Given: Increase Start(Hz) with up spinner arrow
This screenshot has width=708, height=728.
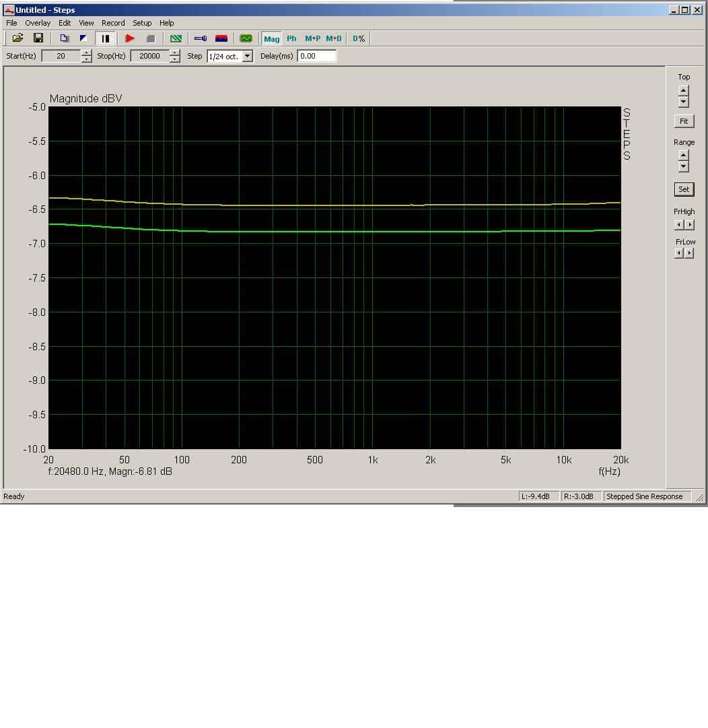Looking at the screenshot, I should (86, 53).
